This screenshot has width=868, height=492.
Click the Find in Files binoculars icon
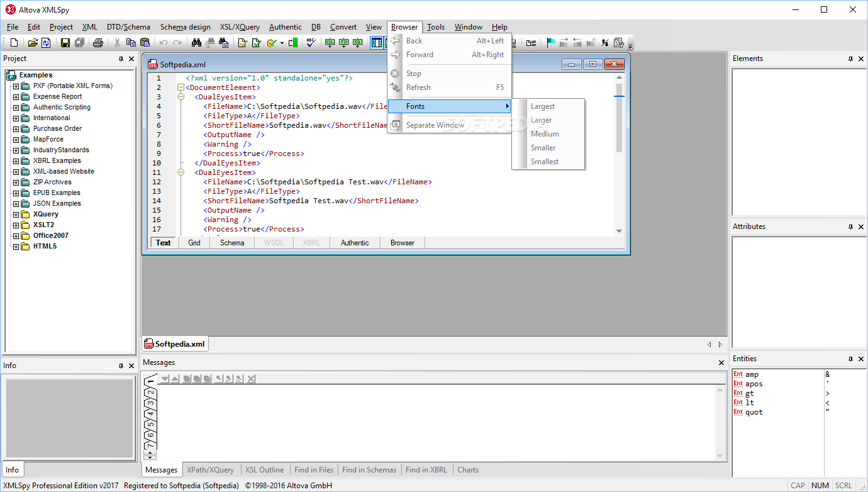[x=223, y=43]
